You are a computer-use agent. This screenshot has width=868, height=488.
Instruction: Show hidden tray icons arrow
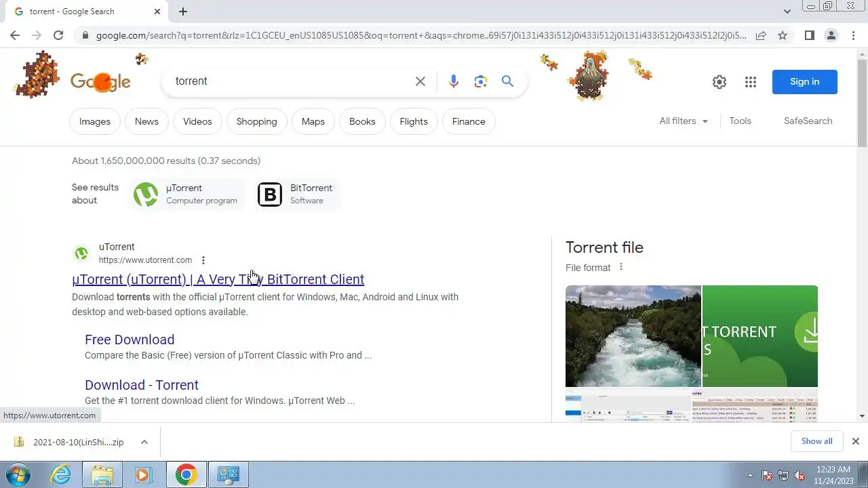click(750, 475)
